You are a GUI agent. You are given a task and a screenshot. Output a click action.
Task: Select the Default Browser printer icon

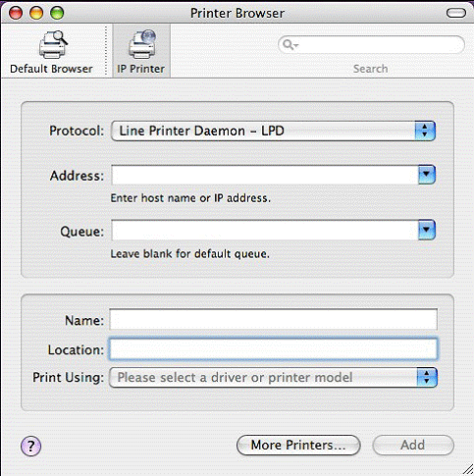coord(53,44)
